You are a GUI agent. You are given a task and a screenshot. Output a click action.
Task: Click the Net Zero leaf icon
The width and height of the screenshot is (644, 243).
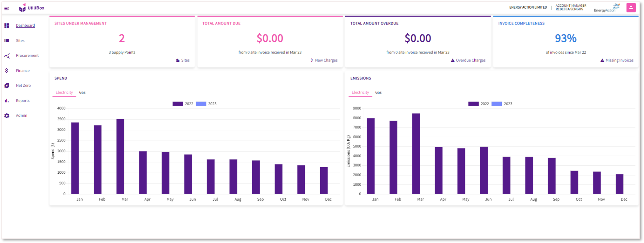7,86
